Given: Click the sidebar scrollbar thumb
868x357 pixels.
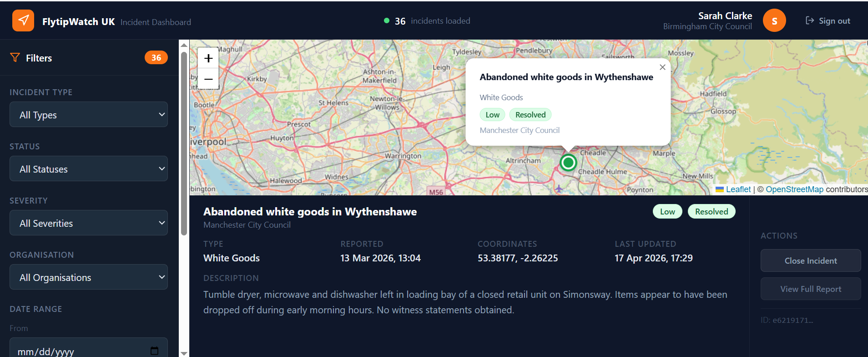Looking at the screenshot, I should pyautogui.click(x=184, y=143).
